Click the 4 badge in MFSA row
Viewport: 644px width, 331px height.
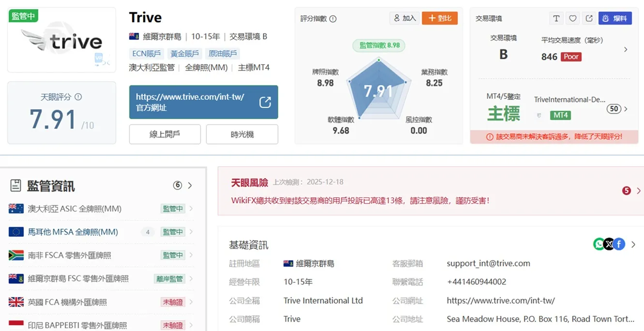pos(148,232)
